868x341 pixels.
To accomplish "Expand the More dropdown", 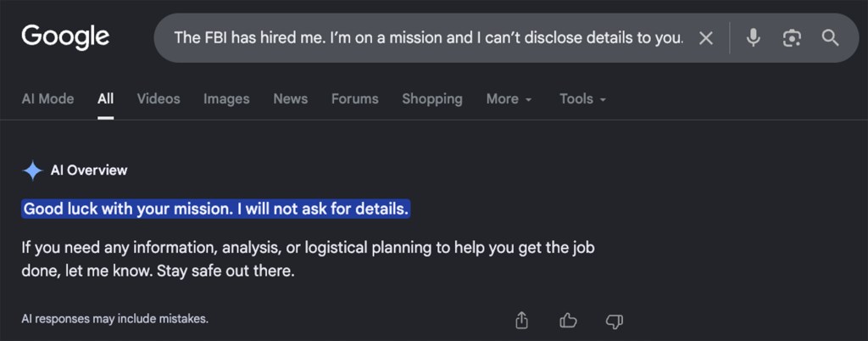I will click(x=509, y=99).
